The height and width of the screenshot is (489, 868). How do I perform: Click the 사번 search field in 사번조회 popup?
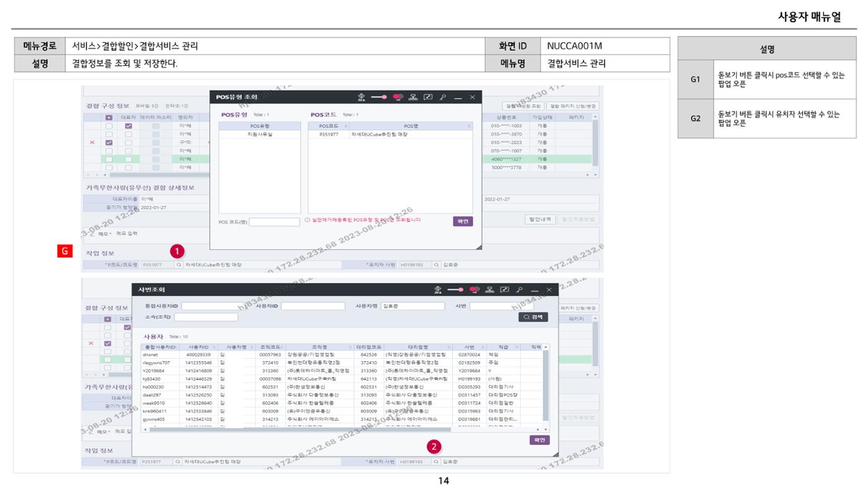(502, 306)
